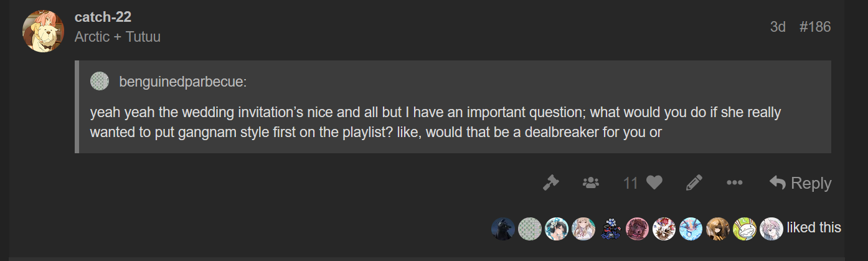The width and height of the screenshot is (868, 261).
Task: Click the 3d post timestamp
Action: (x=778, y=27)
